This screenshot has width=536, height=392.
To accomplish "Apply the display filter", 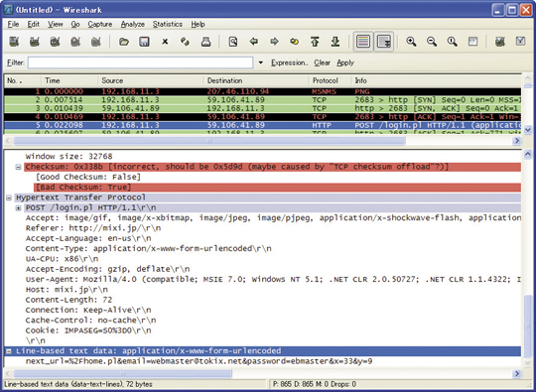I will tap(345, 63).
